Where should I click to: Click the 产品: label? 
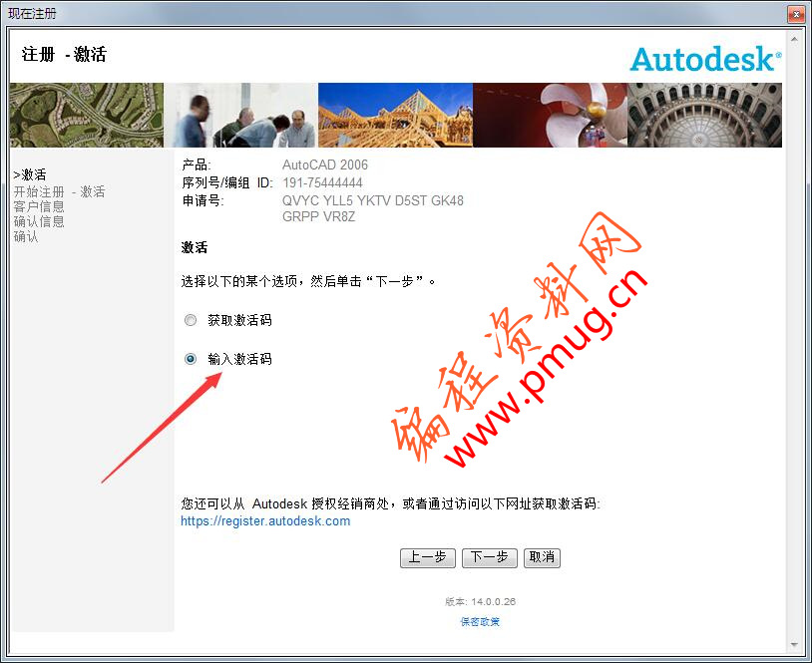tap(197, 166)
